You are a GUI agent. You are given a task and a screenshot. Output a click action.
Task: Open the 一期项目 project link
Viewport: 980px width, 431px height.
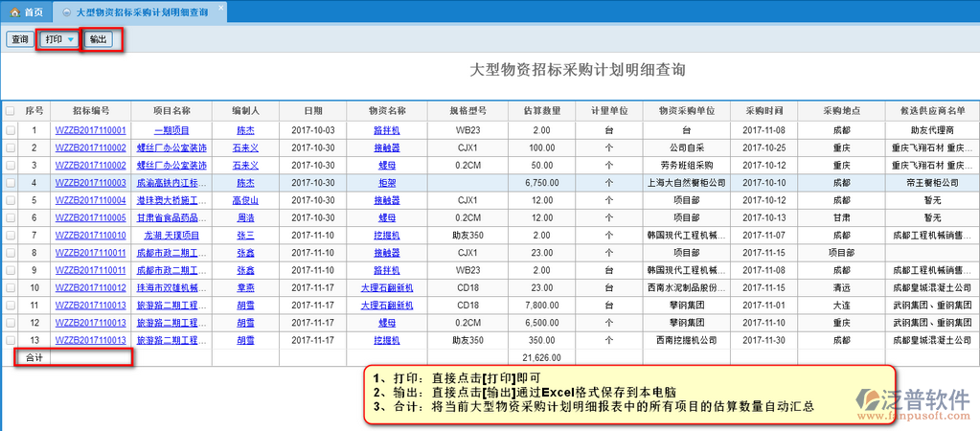(172, 130)
